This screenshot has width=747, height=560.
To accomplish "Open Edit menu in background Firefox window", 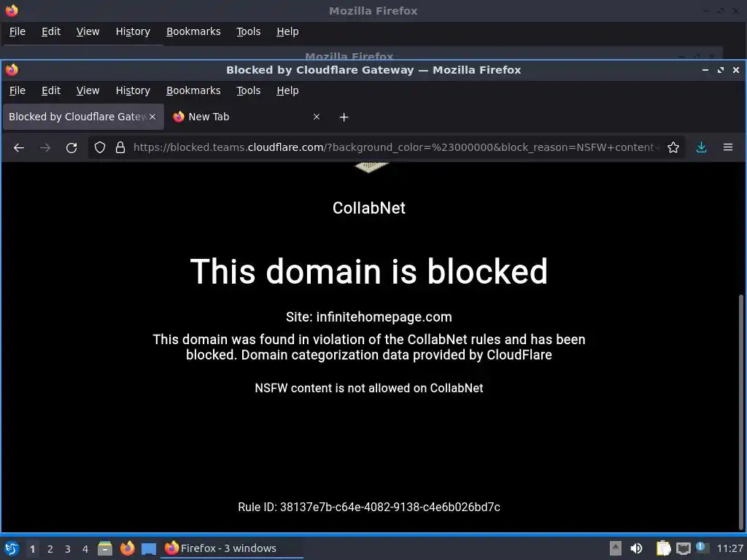I will 51,31.
